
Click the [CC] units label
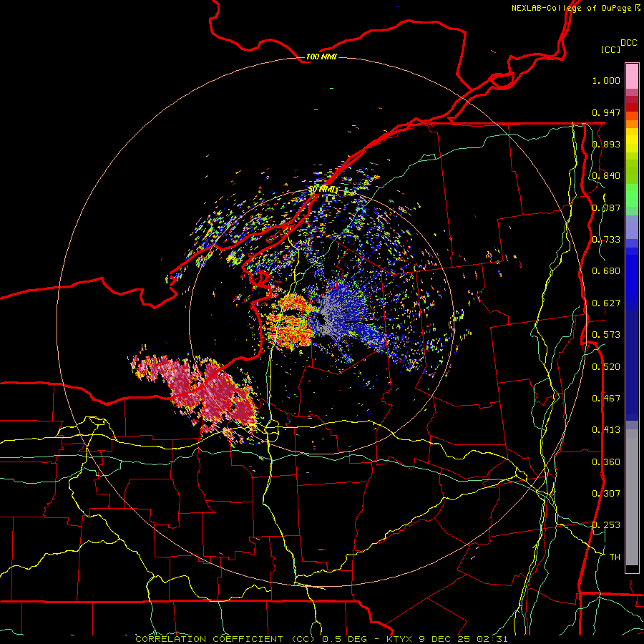[610, 49]
